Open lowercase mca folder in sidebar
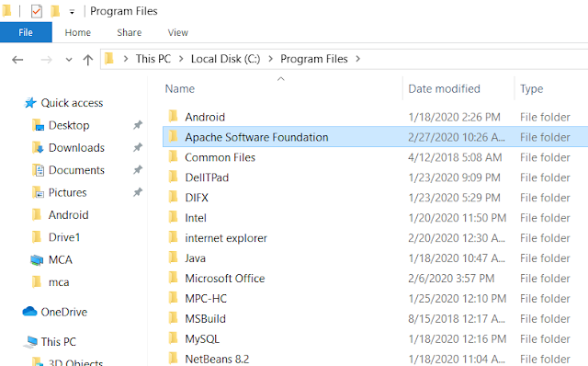Screen dimensions: 588x366 [59, 282]
